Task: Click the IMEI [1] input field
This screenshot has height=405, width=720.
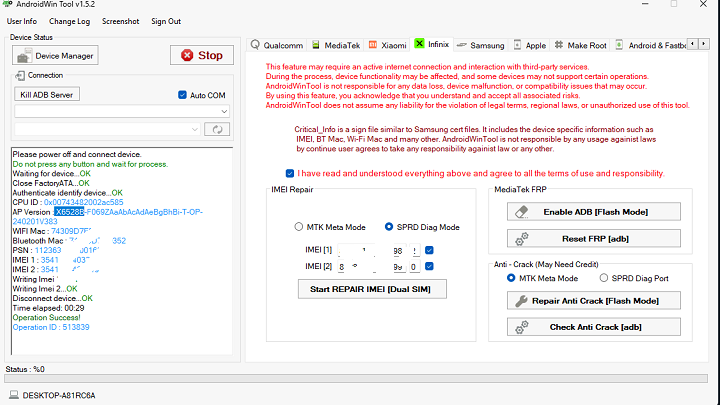Action: (x=377, y=248)
